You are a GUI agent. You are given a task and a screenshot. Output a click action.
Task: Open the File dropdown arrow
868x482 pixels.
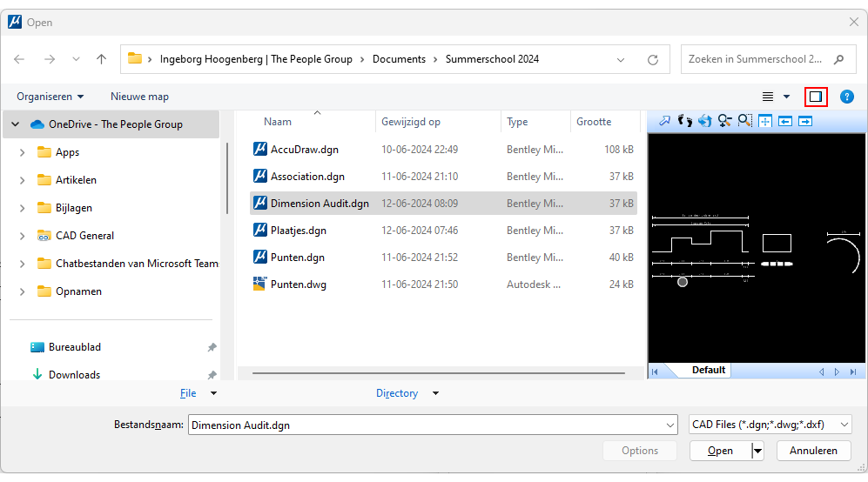[213, 393]
